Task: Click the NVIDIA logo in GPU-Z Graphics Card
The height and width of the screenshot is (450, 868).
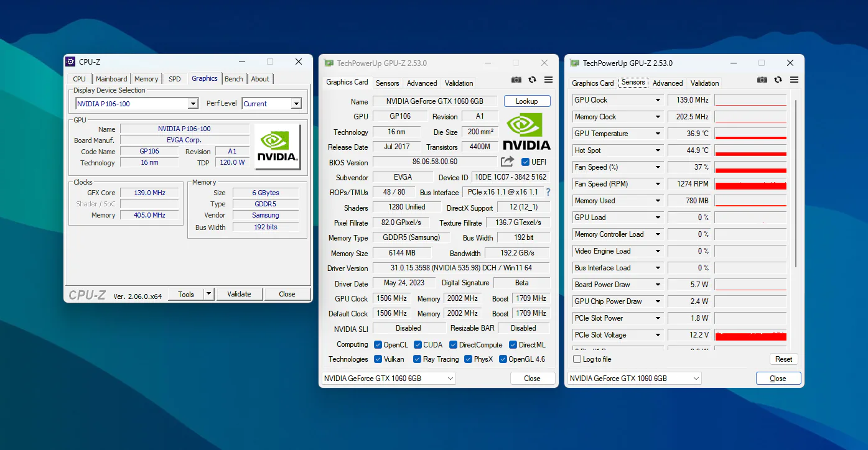Action: 526,131
